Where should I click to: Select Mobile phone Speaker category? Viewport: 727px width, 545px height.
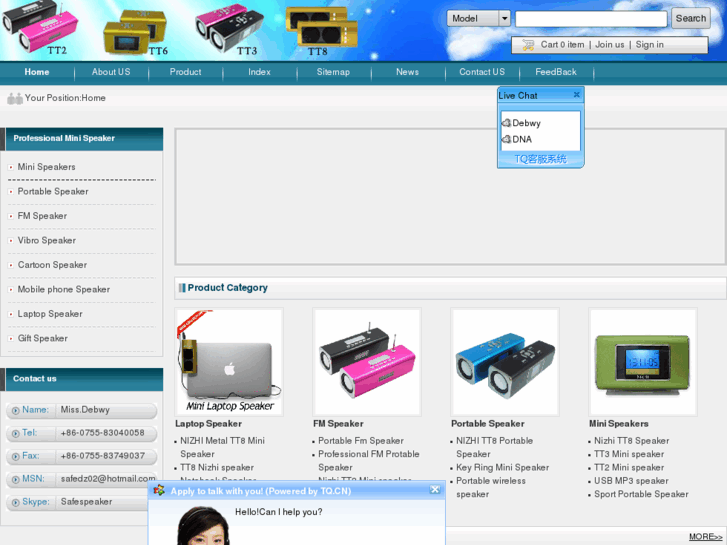point(64,289)
